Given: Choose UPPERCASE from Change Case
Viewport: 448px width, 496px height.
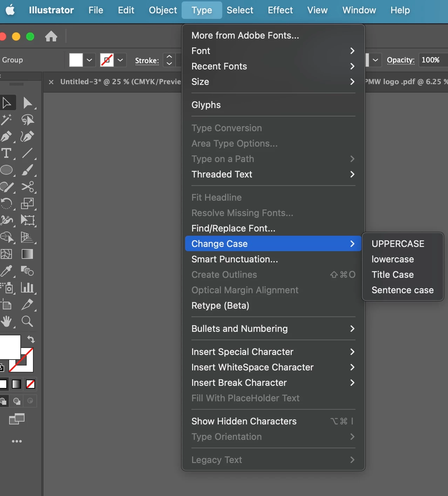Looking at the screenshot, I should [x=403, y=244].
